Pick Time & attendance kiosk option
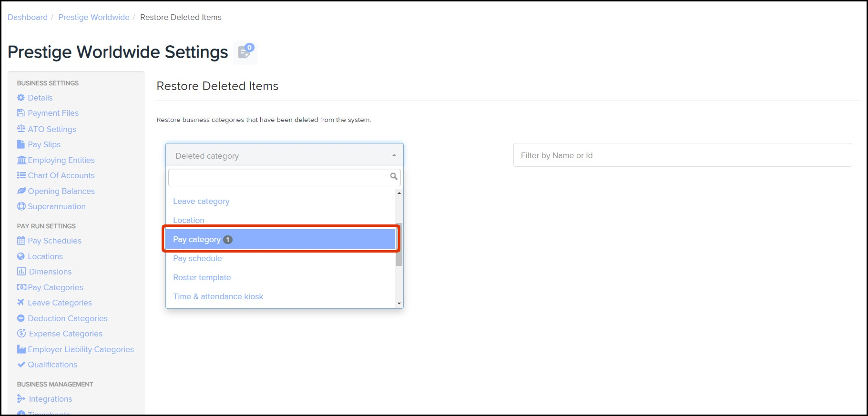The width and height of the screenshot is (868, 416). [218, 296]
